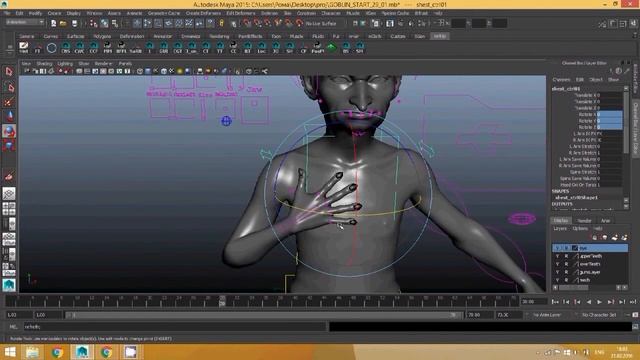Open the Attribute Editor side tab

tap(635, 79)
